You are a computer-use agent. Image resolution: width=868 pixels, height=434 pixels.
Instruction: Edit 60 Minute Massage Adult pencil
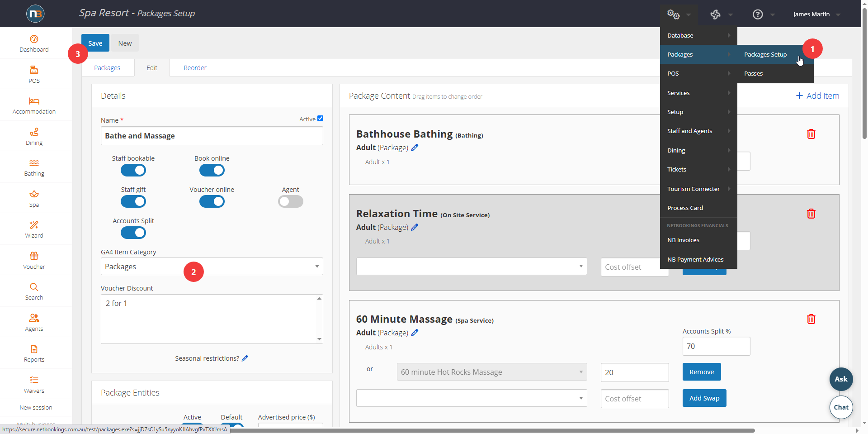[415, 333]
